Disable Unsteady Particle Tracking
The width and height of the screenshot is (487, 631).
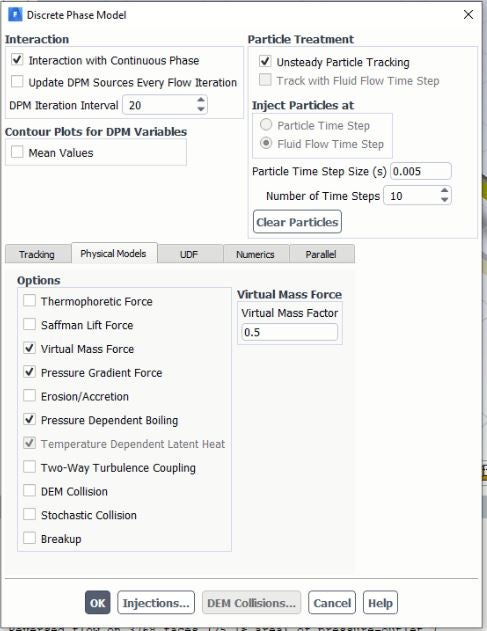tap(265, 61)
